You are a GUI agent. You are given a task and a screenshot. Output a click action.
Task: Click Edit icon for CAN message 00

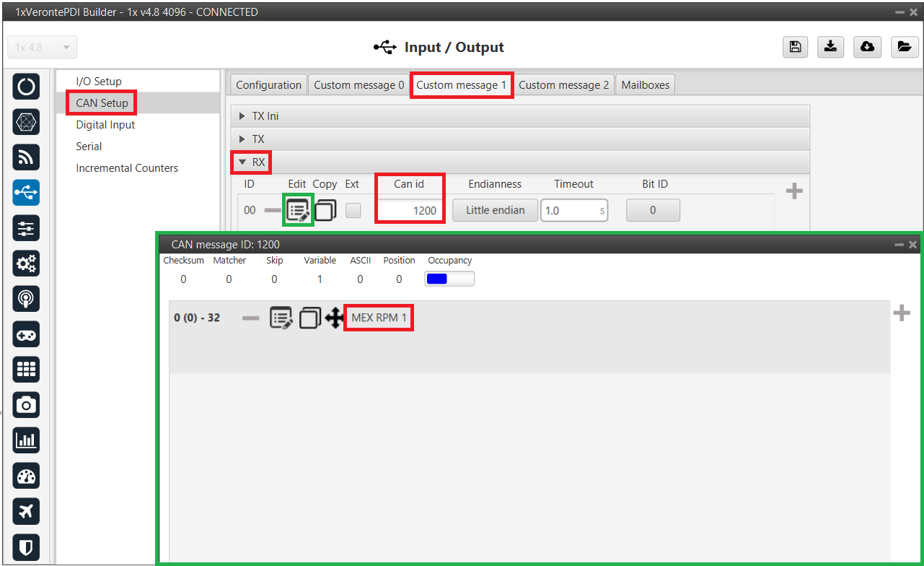click(x=299, y=211)
